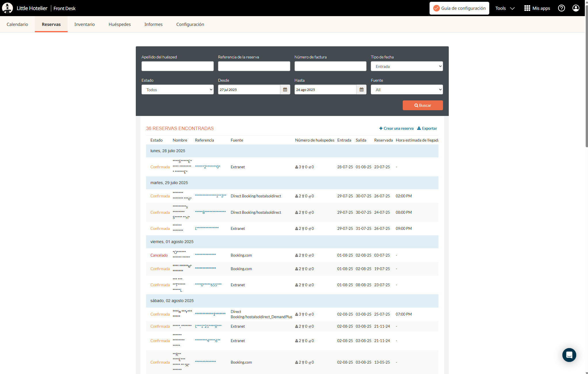The width and height of the screenshot is (588, 374).
Task: Focus the Apellido del huésped input field
Action: (x=177, y=66)
